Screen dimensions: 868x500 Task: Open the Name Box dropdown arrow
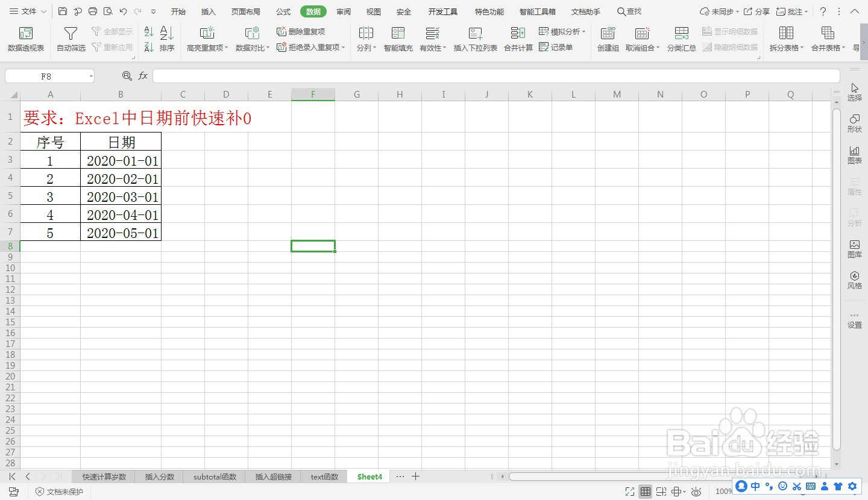click(x=91, y=77)
